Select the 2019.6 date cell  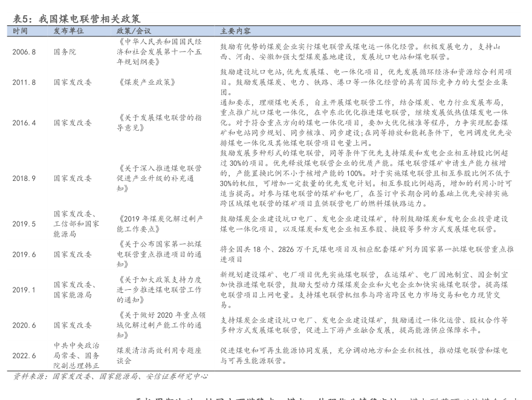point(24,254)
